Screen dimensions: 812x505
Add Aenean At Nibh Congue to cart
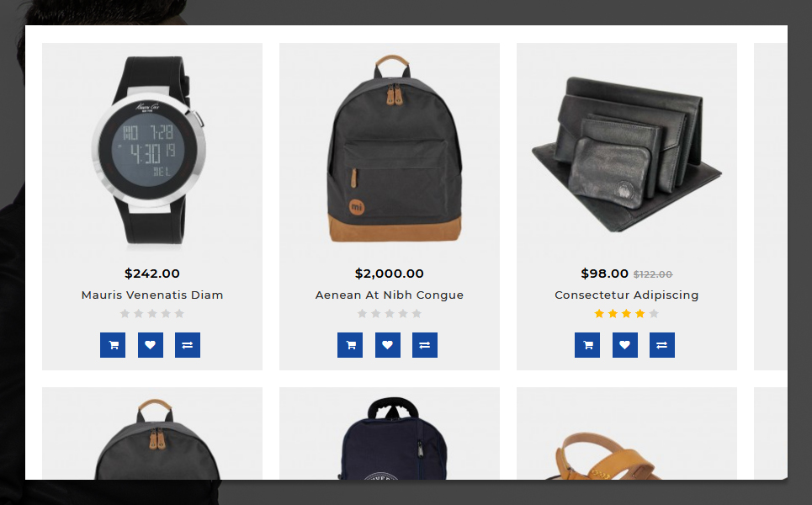click(350, 345)
